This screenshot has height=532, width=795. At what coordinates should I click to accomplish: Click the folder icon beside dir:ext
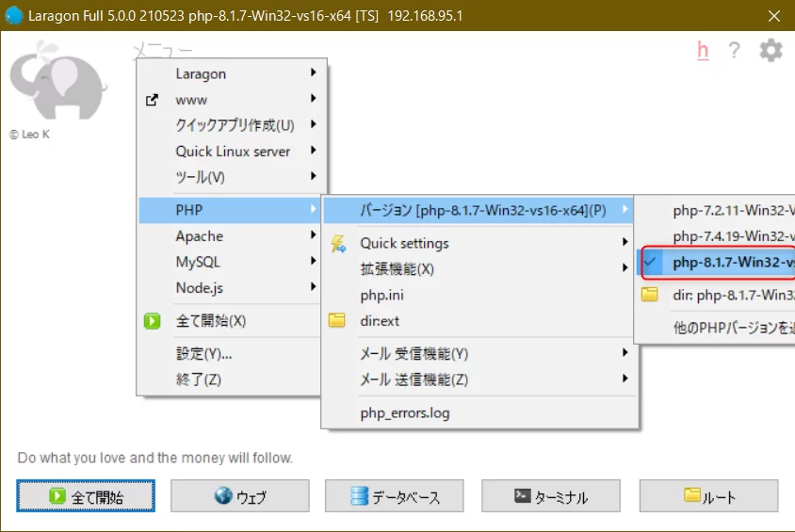click(x=336, y=320)
